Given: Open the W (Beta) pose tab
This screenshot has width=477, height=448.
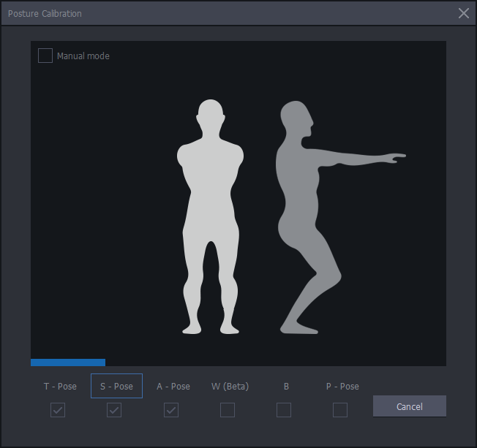Looking at the screenshot, I should pyautogui.click(x=230, y=387).
